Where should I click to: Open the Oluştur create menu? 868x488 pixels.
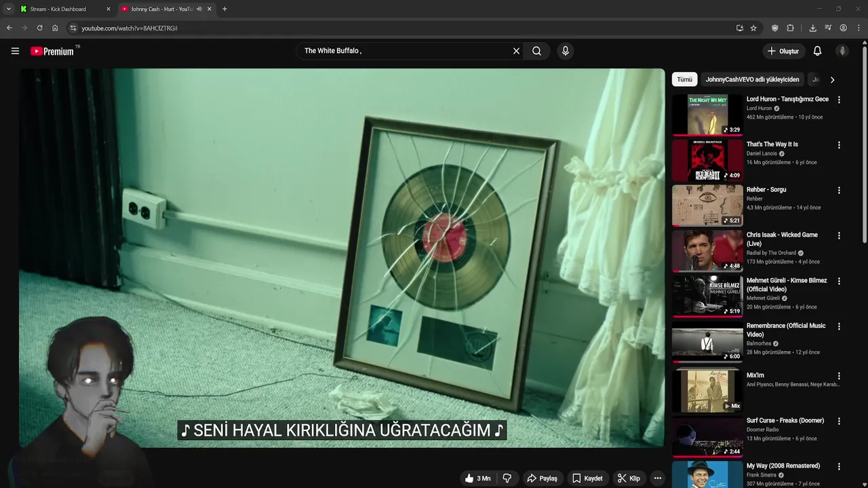pyautogui.click(x=783, y=51)
